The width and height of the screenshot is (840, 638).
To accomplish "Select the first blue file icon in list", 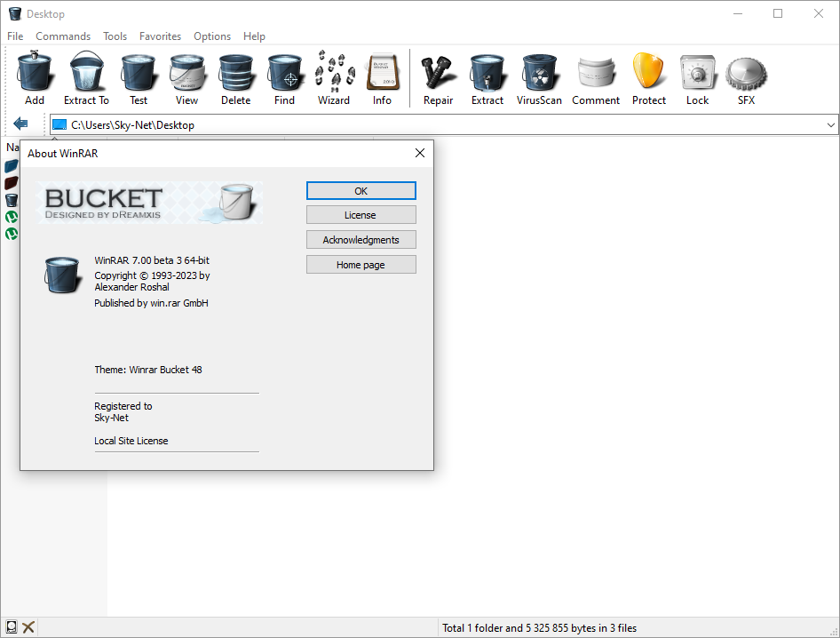I will pos(12,166).
